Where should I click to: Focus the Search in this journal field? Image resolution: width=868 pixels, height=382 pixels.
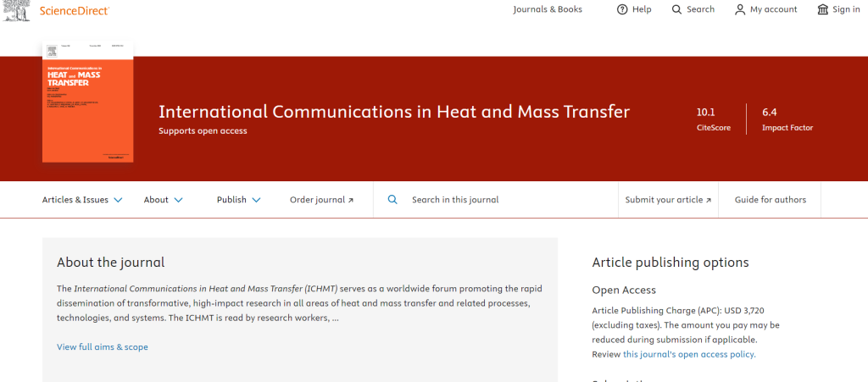(509, 200)
